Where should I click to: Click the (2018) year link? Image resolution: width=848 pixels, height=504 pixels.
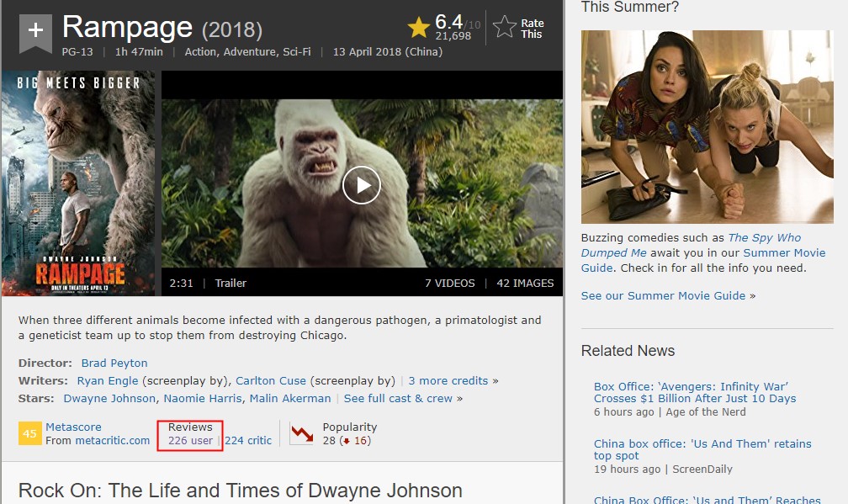click(232, 29)
